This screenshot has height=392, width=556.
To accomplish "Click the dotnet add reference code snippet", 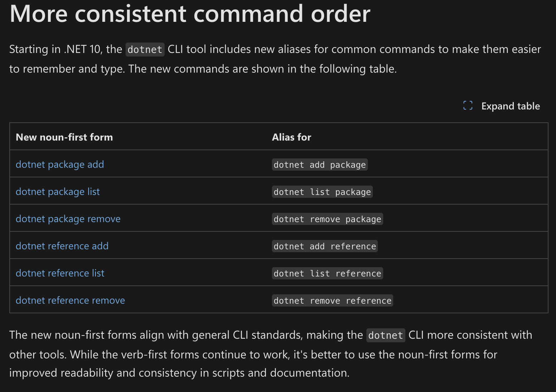I will tap(325, 246).
